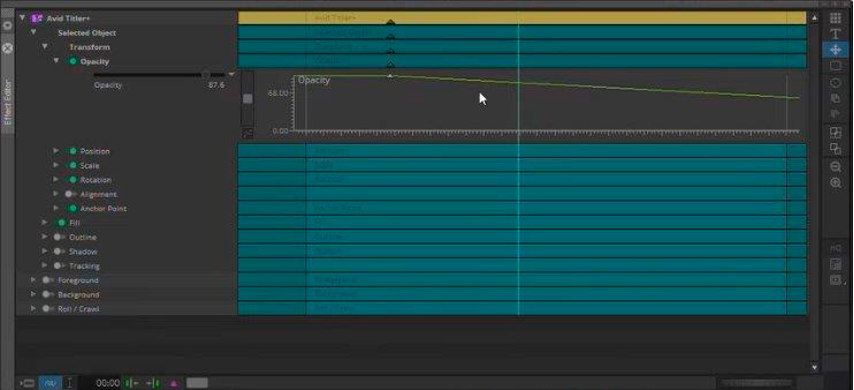Expand the Roll / Crawl group
Screen dimensions: 854x390
(x=33, y=308)
